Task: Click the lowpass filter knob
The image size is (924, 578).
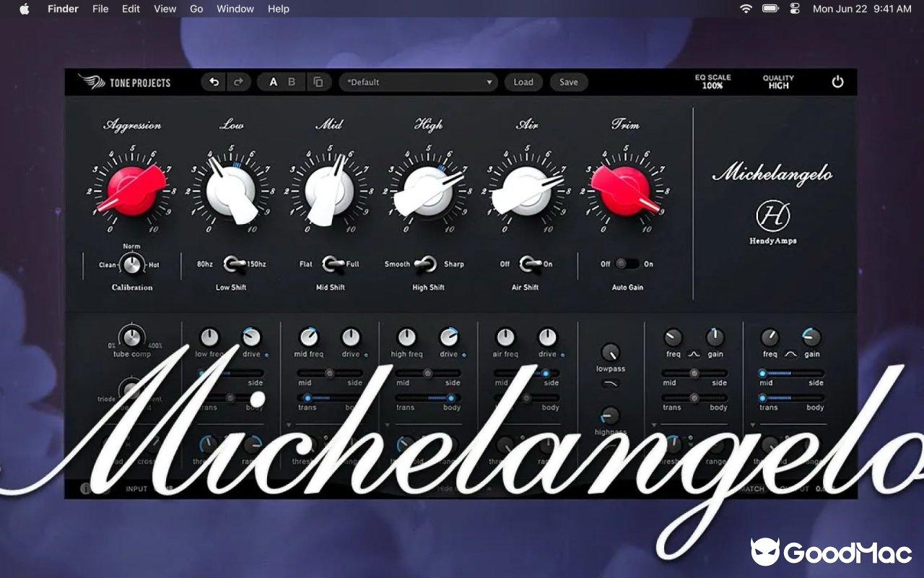Action: [x=611, y=352]
